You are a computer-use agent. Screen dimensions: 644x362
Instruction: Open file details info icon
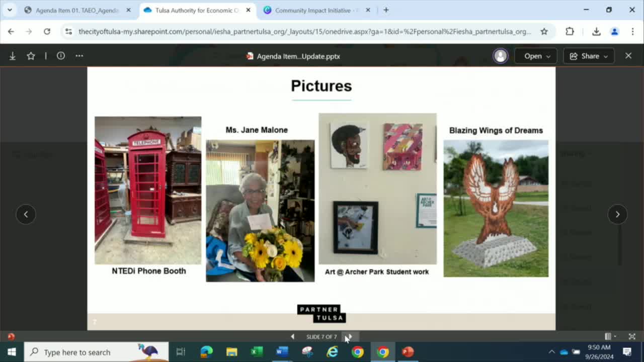pos(61,56)
